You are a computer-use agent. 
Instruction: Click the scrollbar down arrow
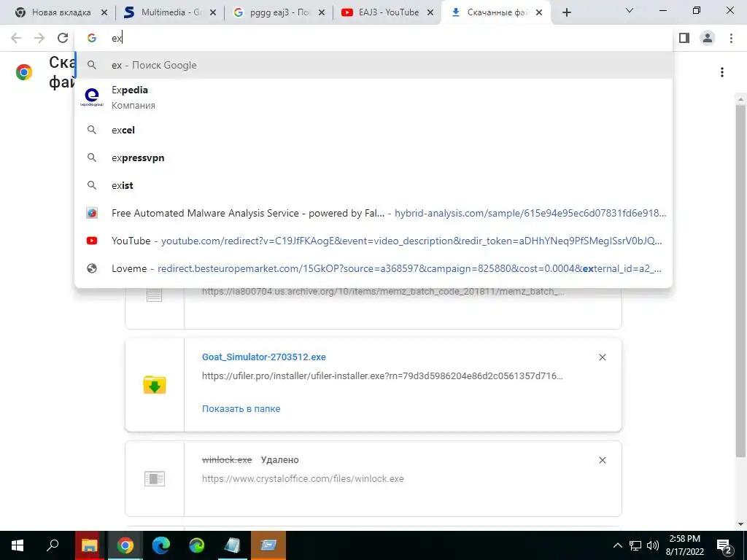pyautogui.click(x=740, y=524)
